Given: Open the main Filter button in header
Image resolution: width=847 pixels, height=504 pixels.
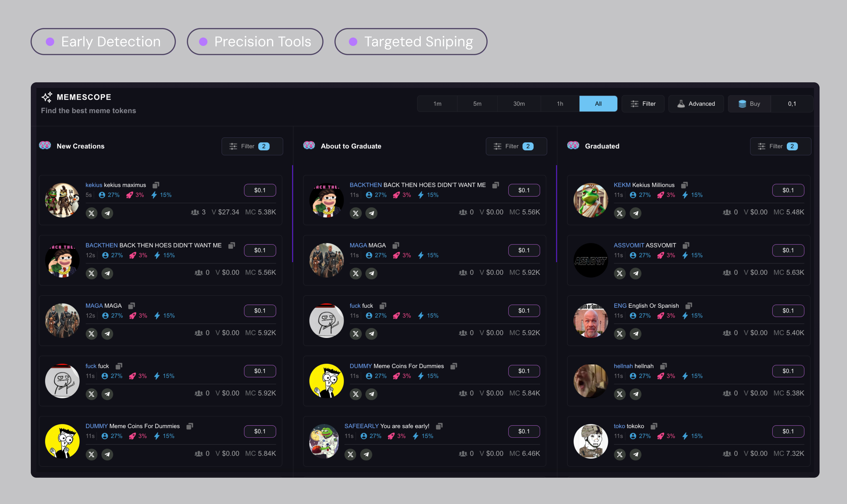Looking at the screenshot, I should tap(643, 104).
